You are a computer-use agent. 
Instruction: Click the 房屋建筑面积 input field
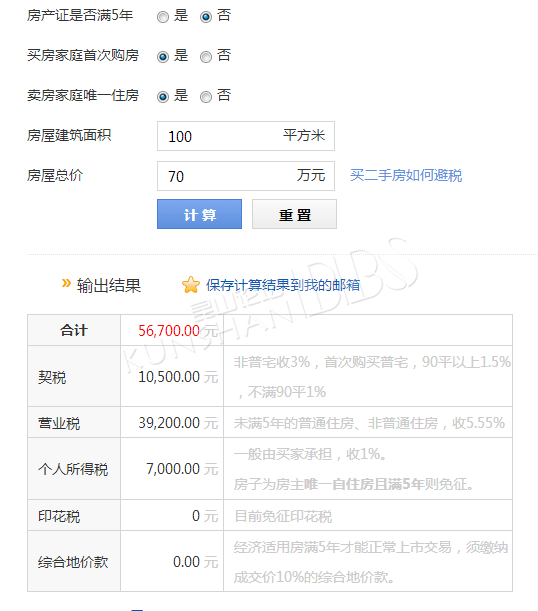pos(246,136)
